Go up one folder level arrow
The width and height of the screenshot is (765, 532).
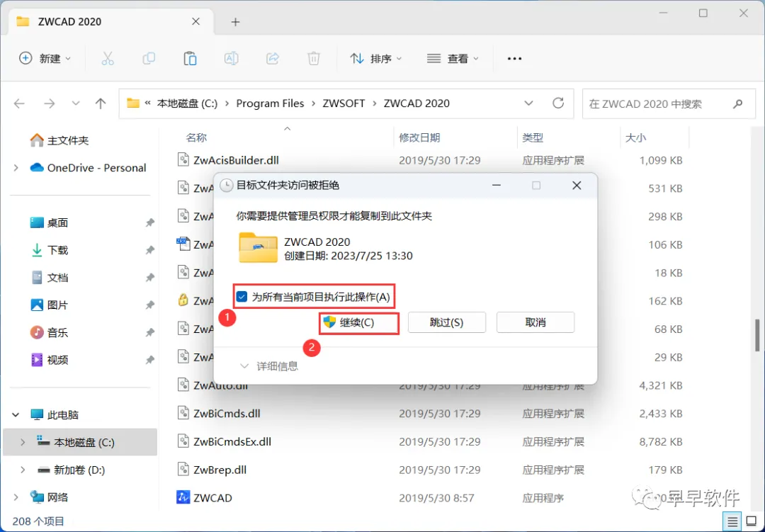pyautogui.click(x=101, y=103)
